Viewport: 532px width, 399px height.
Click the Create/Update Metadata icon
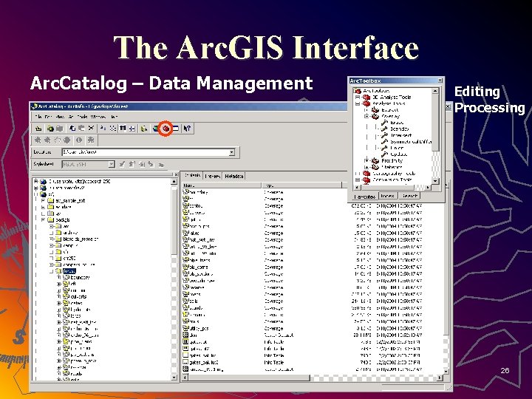(141, 164)
